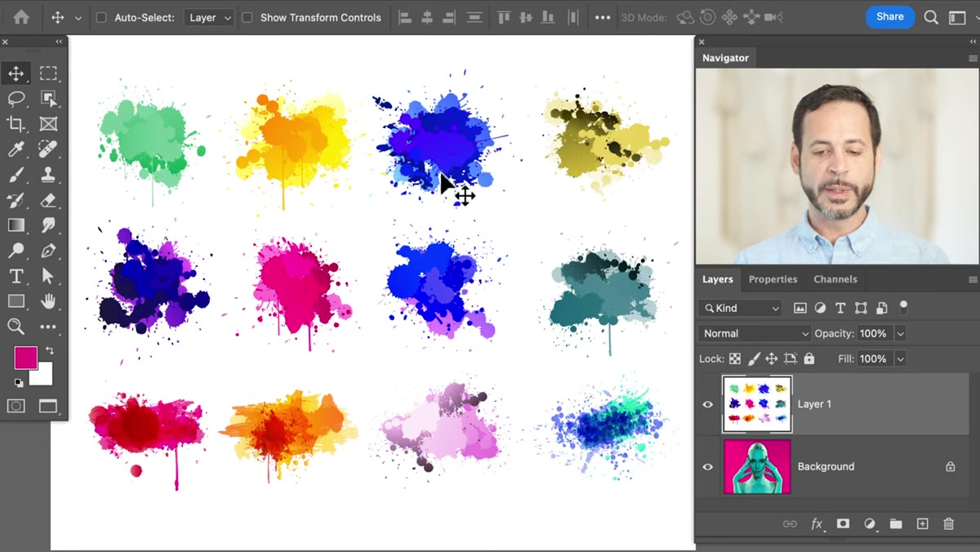Image resolution: width=980 pixels, height=552 pixels.
Task: Delete layer with the trash icon
Action: [948, 524]
